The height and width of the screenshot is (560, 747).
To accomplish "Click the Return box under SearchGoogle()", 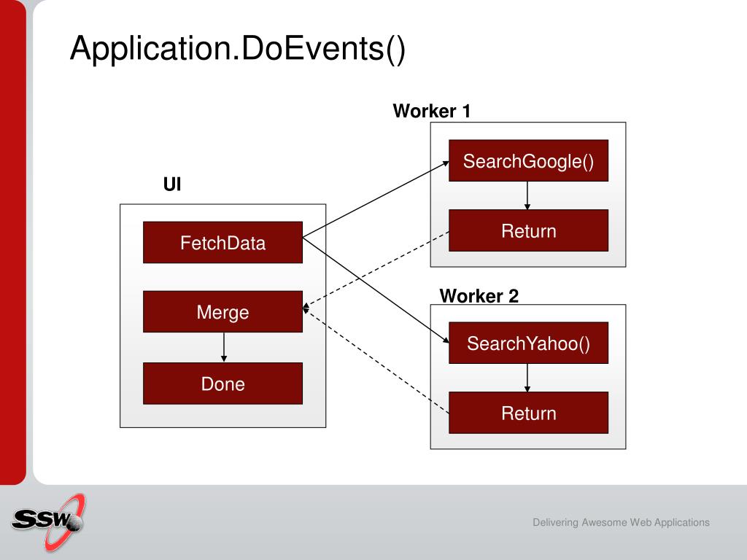I will [528, 230].
